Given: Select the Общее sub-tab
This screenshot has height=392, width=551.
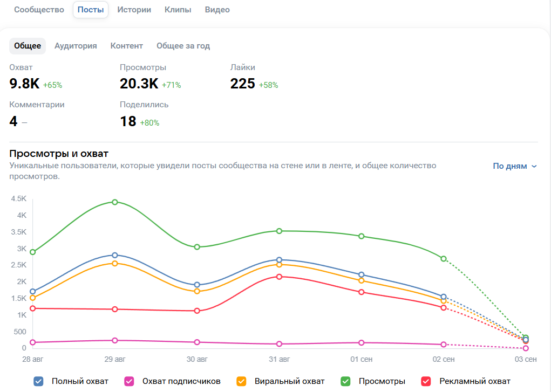Looking at the screenshot, I should (28, 46).
